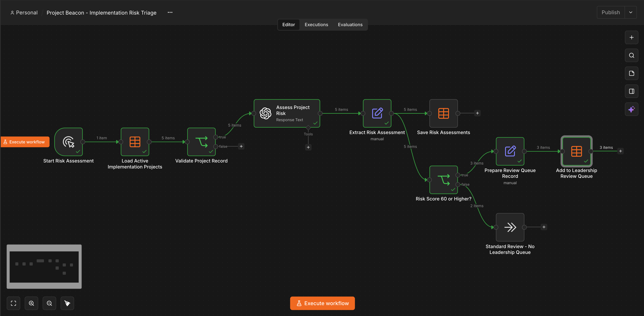Add node after Standard Review No Leadership Queue
This screenshot has height=316, width=644.
pyautogui.click(x=544, y=227)
